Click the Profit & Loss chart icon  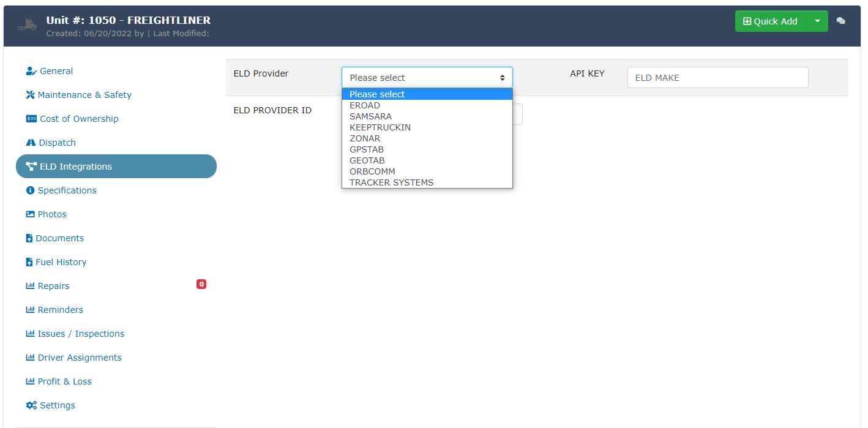(x=30, y=381)
